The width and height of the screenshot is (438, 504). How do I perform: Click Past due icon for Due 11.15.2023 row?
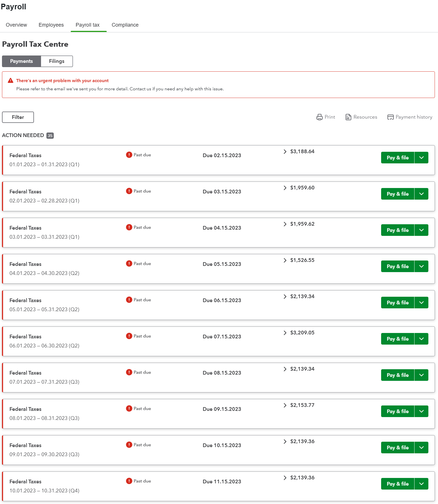(x=129, y=481)
